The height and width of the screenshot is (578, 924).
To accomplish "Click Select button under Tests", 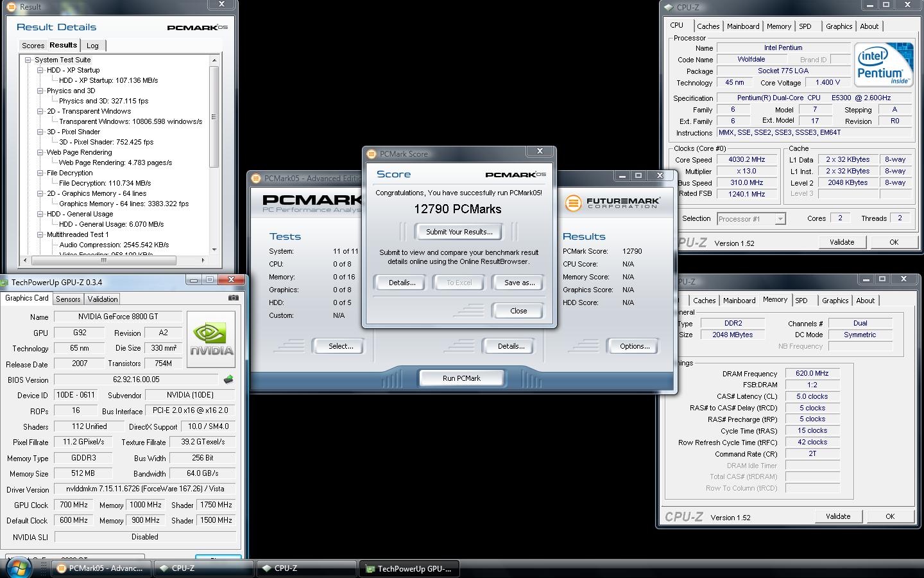I will tap(341, 346).
